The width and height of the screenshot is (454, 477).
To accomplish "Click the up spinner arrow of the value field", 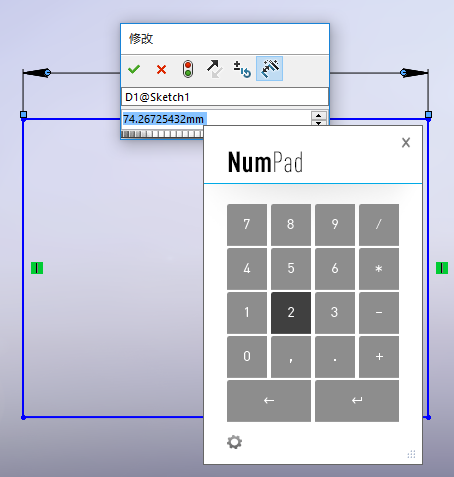I will click(319, 116).
